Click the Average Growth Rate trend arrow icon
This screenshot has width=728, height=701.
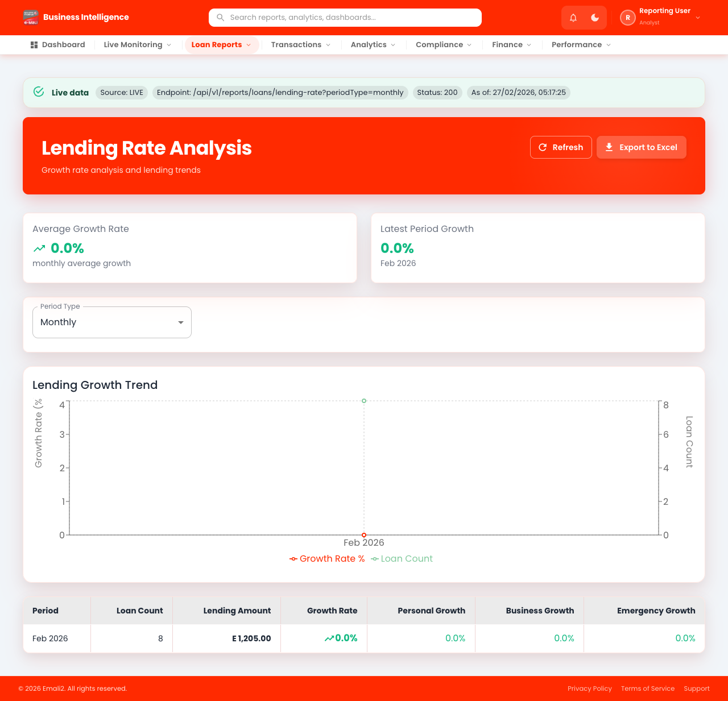pyautogui.click(x=39, y=248)
